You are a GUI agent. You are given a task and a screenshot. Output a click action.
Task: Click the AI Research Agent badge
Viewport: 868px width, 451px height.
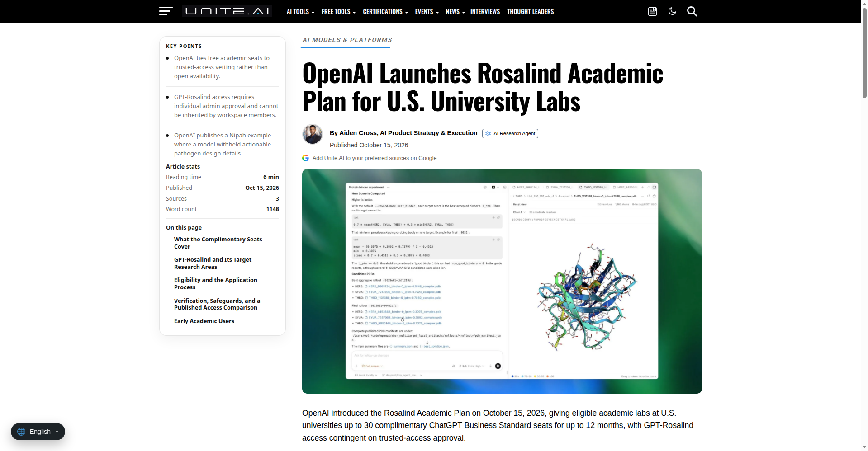point(510,133)
